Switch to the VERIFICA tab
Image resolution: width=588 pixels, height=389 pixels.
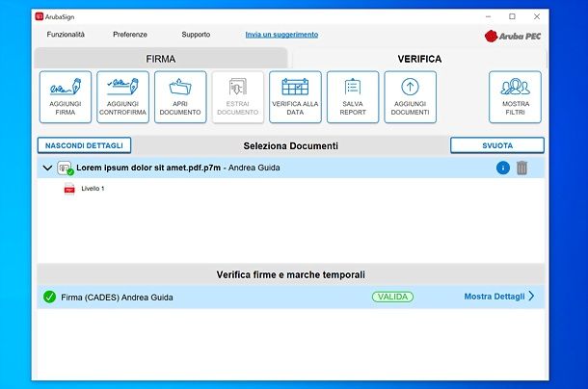pyautogui.click(x=419, y=59)
